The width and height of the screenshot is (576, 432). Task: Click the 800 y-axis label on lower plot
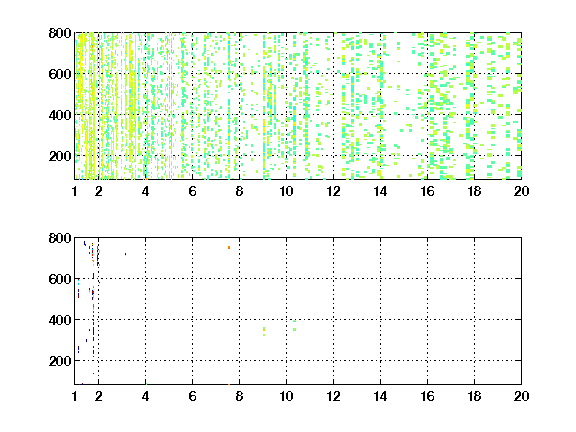coord(60,238)
